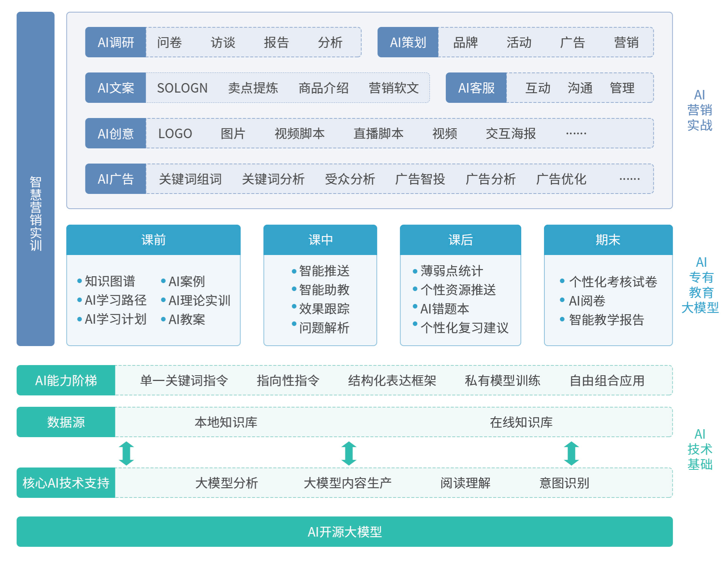Click 报告 in AI调研 row
Image resolution: width=728 pixels, height=562 pixels.
coord(277,43)
